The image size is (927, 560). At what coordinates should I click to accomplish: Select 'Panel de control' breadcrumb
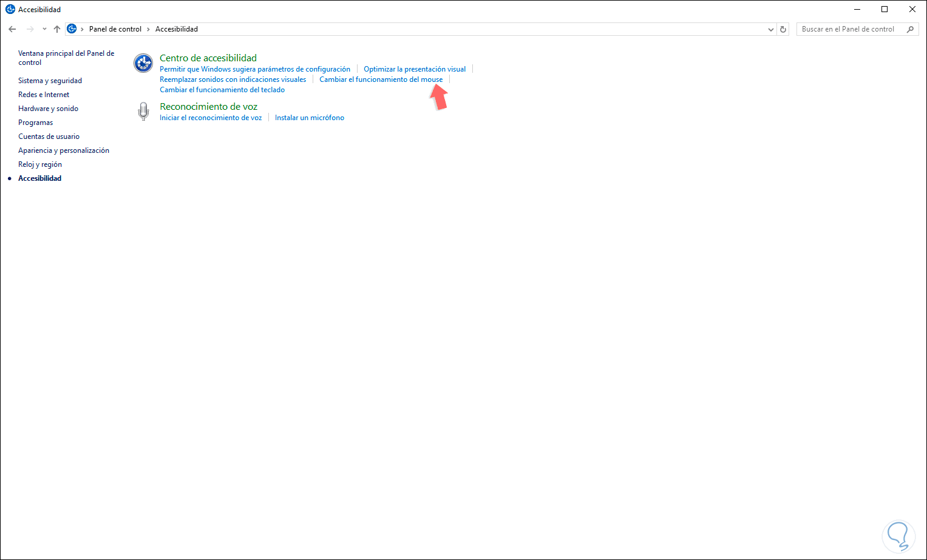click(115, 29)
